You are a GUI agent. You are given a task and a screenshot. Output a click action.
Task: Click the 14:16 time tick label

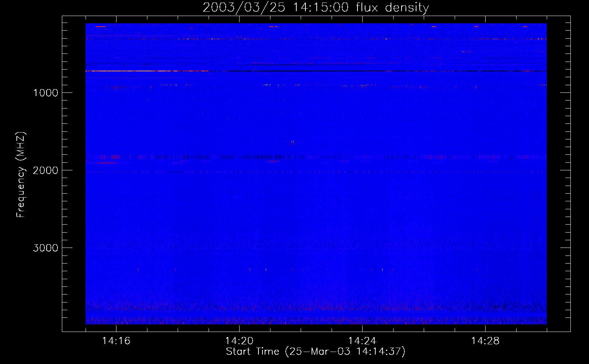tap(116, 341)
